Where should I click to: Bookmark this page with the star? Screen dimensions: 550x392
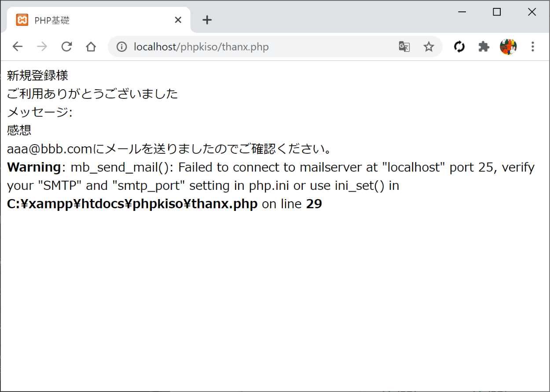click(429, 47)
